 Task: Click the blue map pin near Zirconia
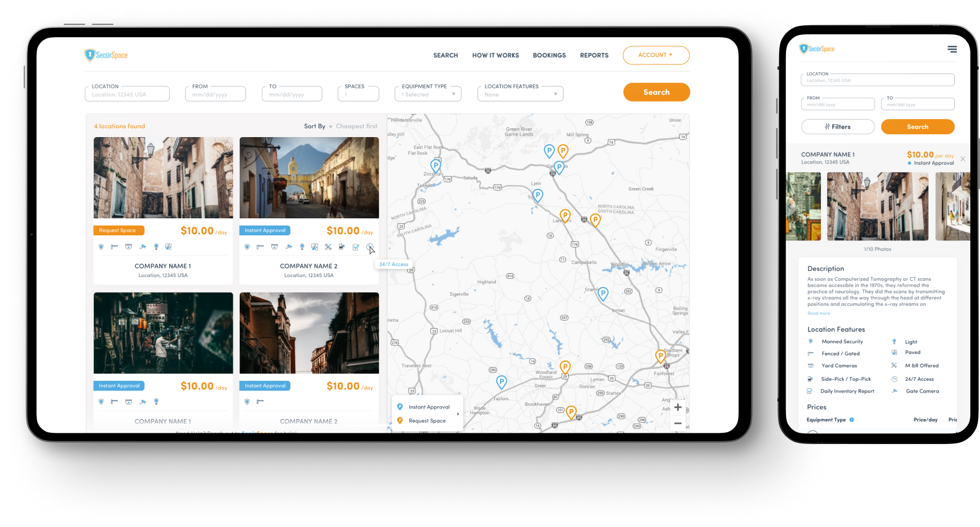[x=435, y=165]
